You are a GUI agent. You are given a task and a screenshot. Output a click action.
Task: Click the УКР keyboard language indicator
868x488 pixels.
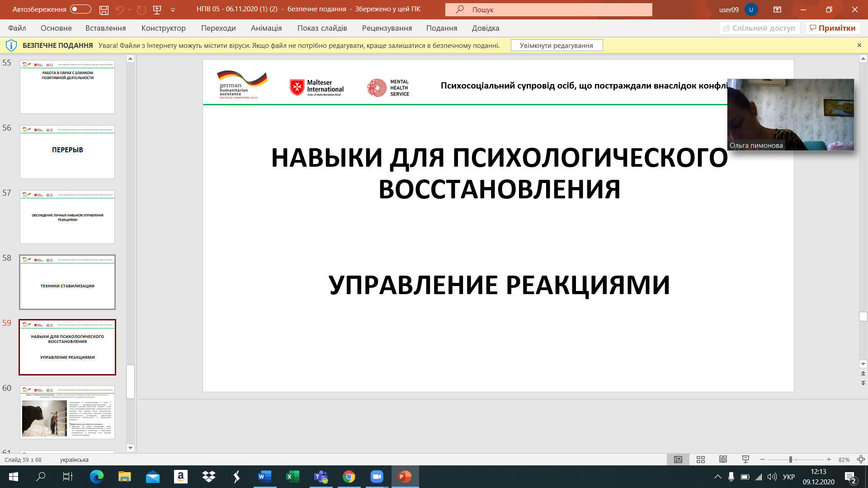(x=788, y=477)
